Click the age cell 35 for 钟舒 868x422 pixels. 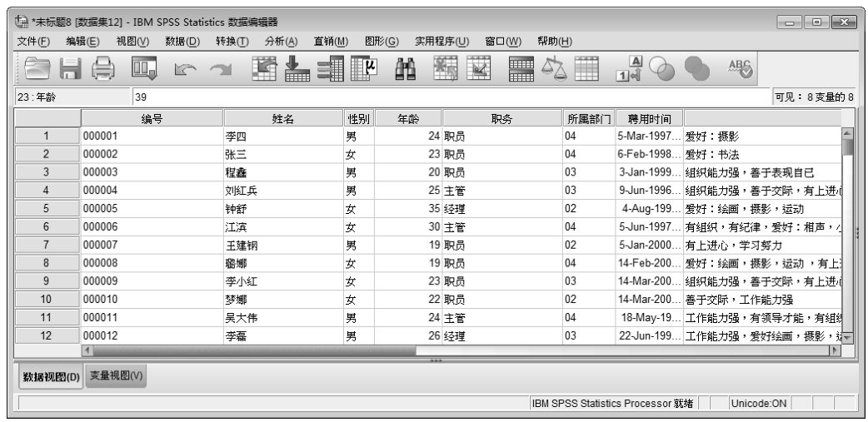point(408,209)
